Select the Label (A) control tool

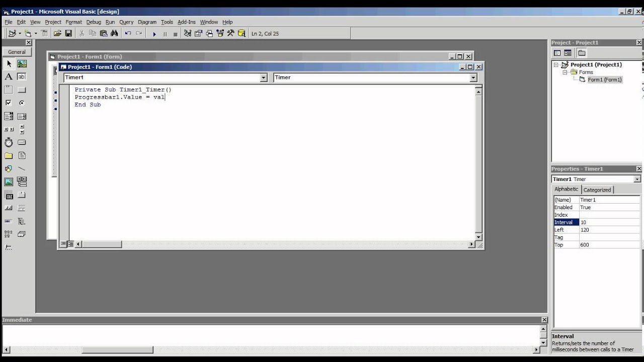pos(9,77)
